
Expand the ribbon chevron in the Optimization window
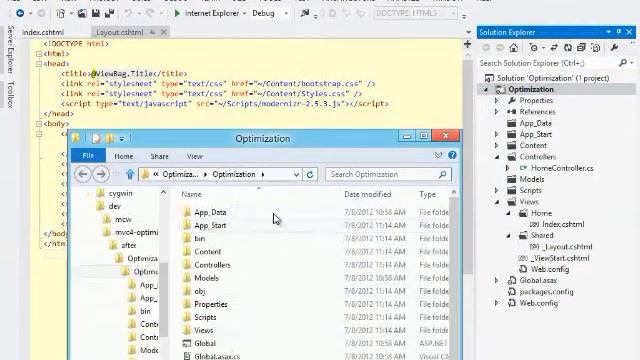coord(438,155)
